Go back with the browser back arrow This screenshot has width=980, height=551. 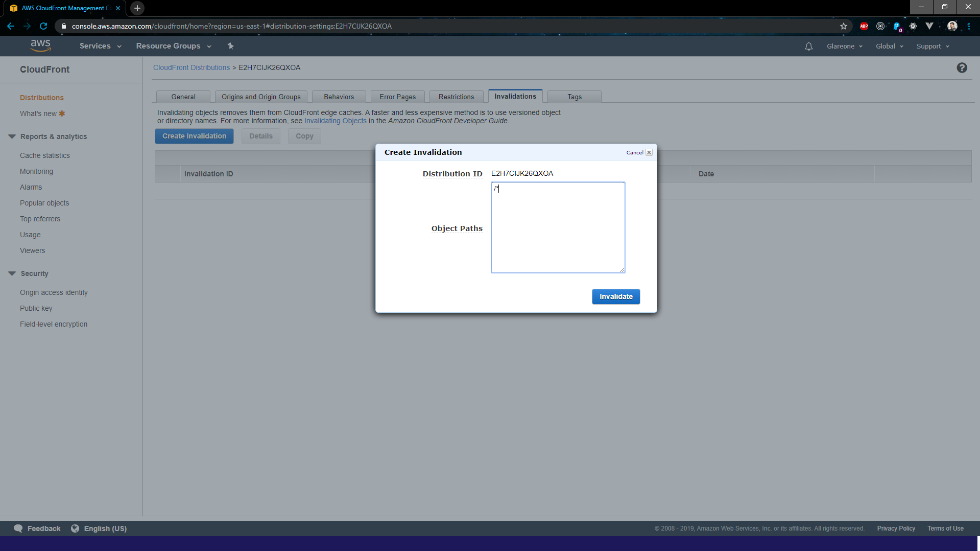tap(11, 26)
